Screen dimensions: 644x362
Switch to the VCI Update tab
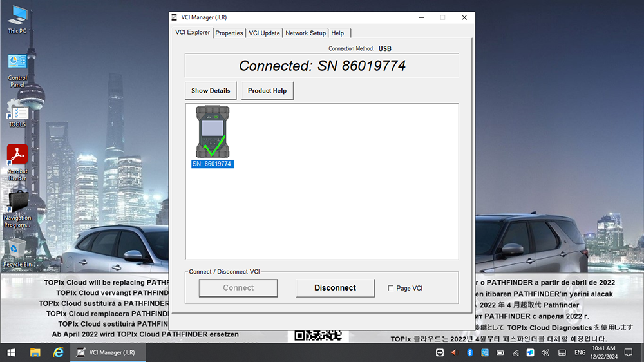pyautogui.click(x=264, y=33)
